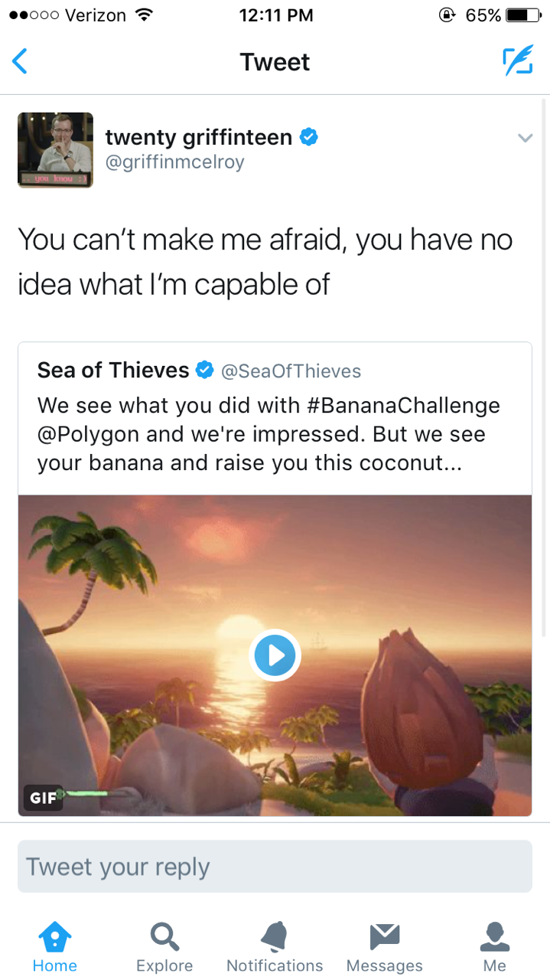Tap the Wi-Fi status icon

click(142, 15)
